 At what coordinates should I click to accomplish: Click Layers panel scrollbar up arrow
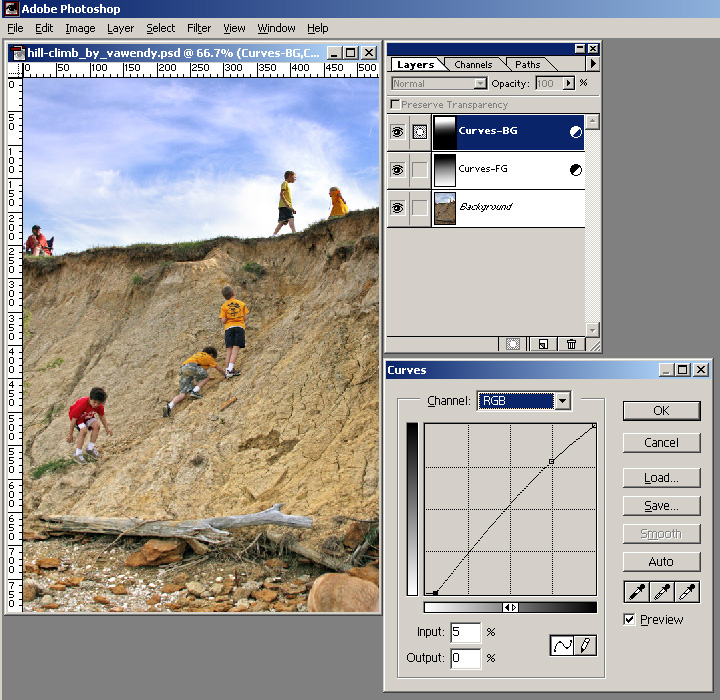592,122
